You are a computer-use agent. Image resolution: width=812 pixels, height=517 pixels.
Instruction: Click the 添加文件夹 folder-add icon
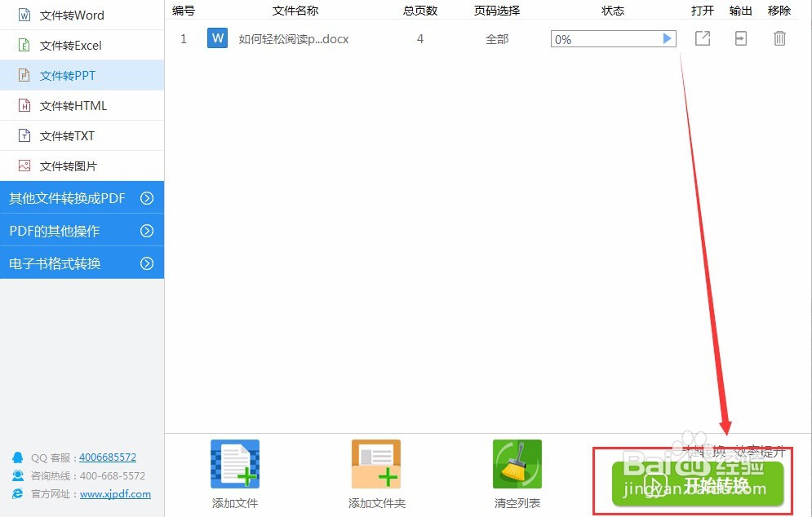(x=375, y=462)
